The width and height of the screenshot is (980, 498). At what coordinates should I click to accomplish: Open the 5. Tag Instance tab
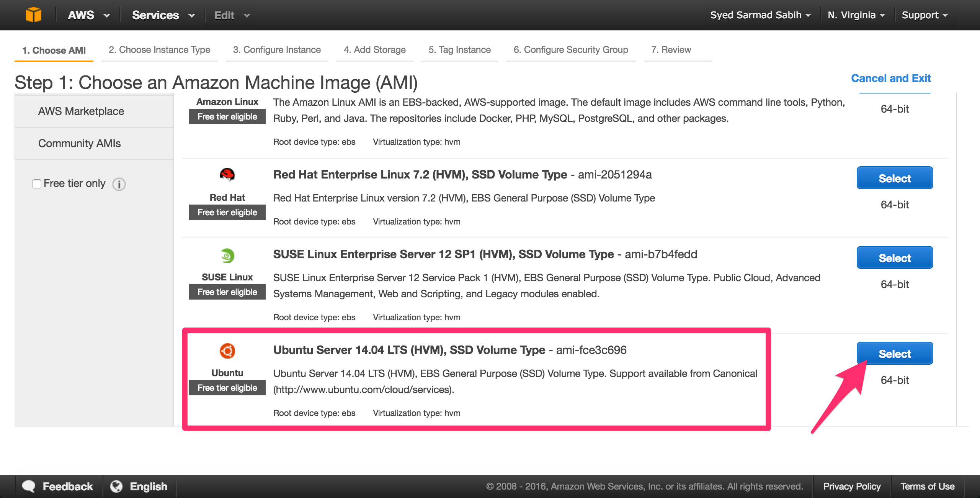tap(459, 50)
